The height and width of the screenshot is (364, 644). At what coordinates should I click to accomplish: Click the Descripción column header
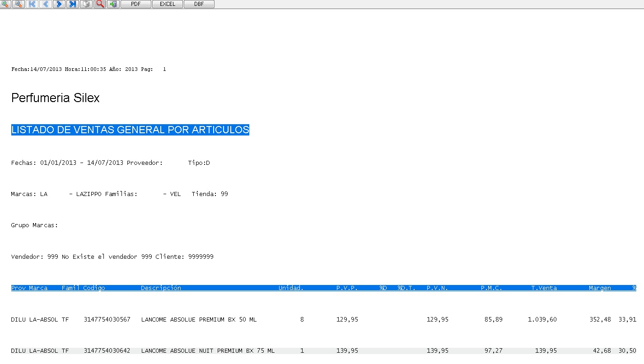[161, 288]
